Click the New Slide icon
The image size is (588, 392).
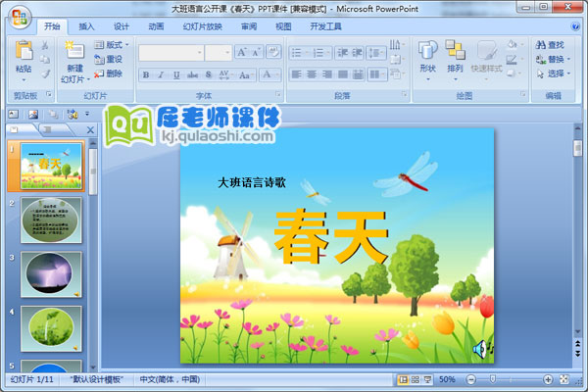(x=75, y=50)
